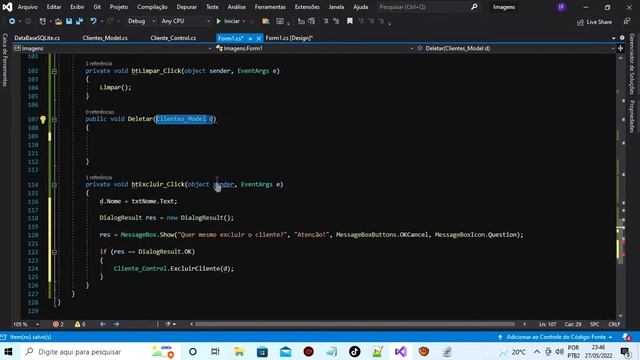
Task: Open File Explorer from the taskbar
Action: coord(239,351)
